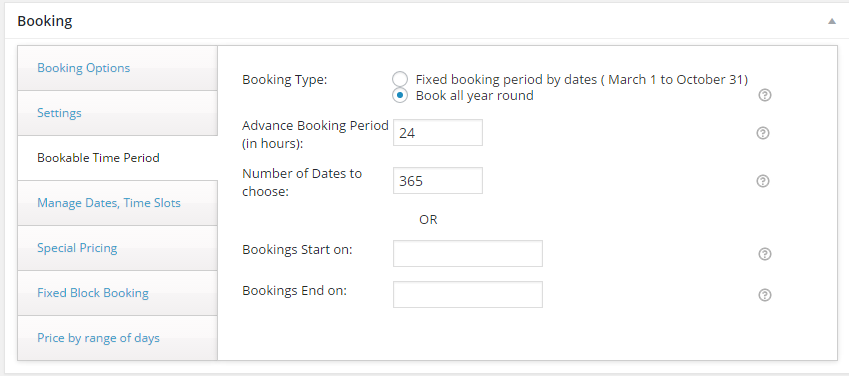Click the Bookings End on date field
The width and height of the screenshot is (849, 376).
468,294
